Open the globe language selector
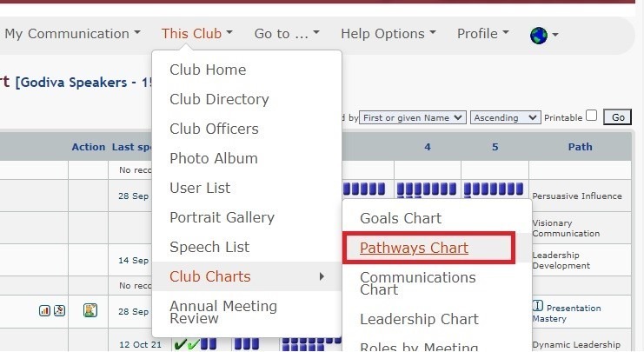The width and height of the screenshot is (644, 352). tap(544, 36)
